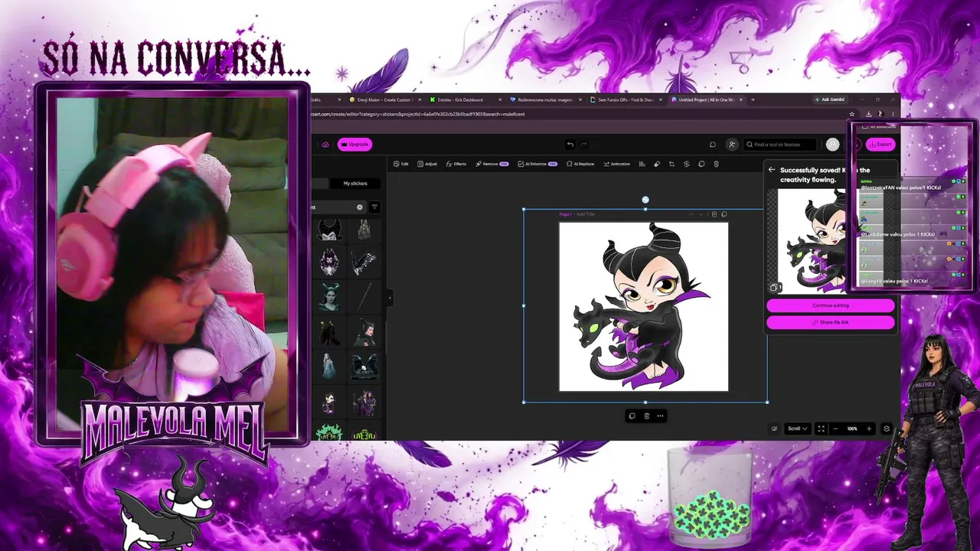Select the AI Replace tool

[x=580, y=164]
